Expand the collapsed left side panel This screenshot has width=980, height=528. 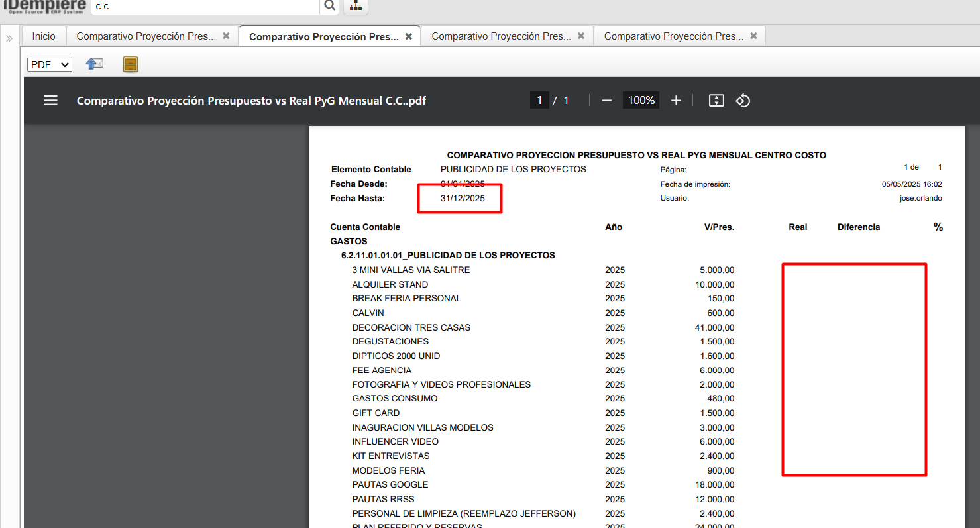pyautogui.click(x=9, y=38)
